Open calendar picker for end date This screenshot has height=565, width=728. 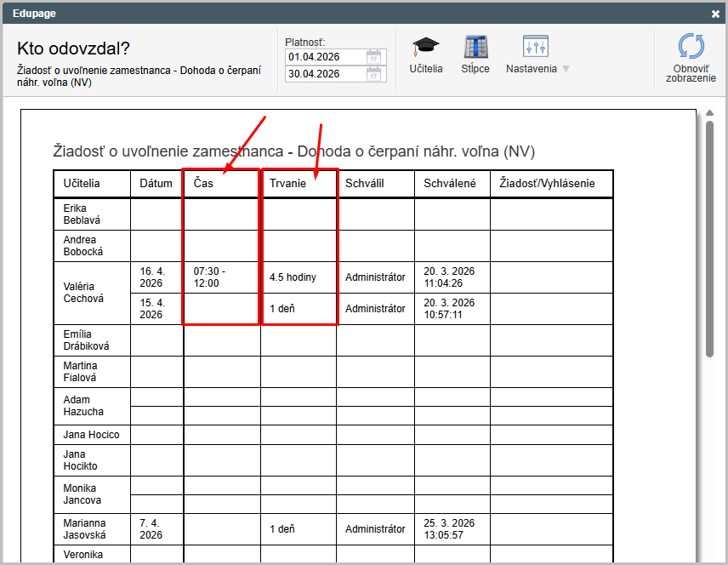pos(374,74)
